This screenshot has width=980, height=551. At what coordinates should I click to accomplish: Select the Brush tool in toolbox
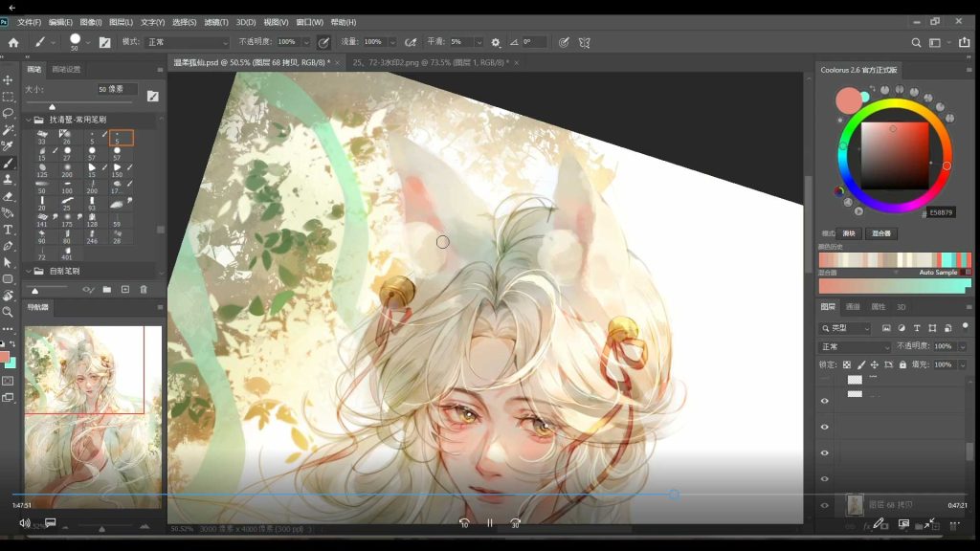pos(8,163)
